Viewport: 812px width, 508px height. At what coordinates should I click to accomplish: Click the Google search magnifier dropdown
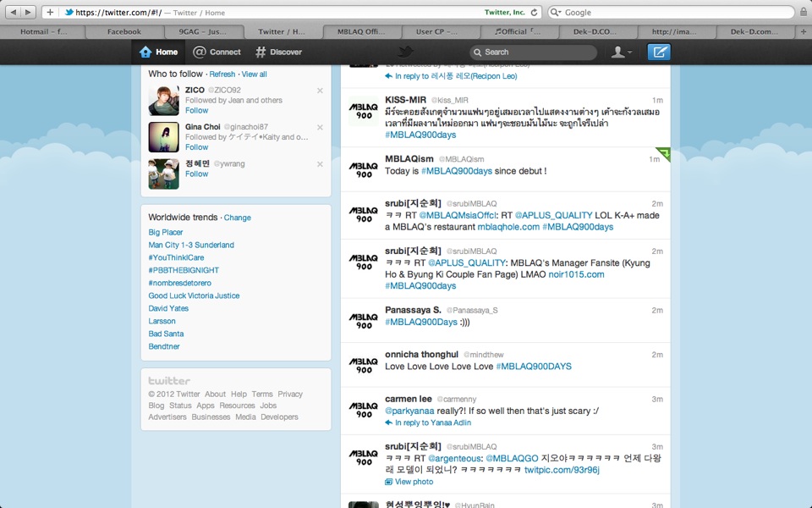555,12
